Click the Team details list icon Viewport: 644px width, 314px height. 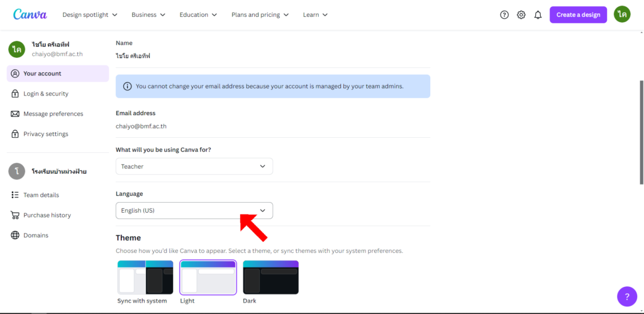[15, 195]
